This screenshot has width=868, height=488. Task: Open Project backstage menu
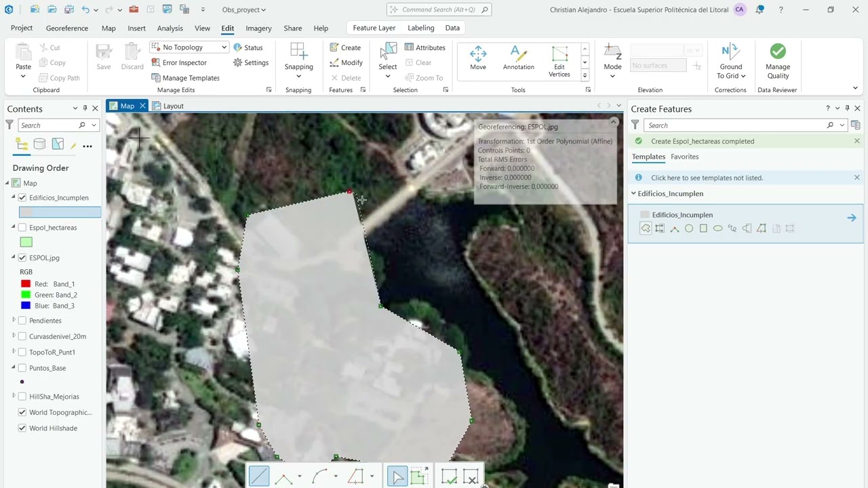coord(22,28)
